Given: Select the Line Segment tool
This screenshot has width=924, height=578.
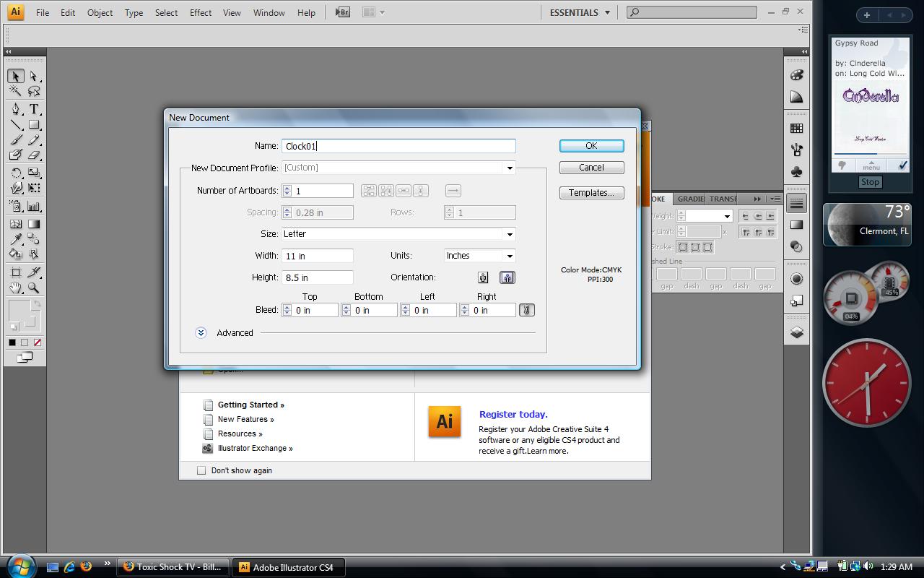Looking at the screenshot, I should 16,124.
